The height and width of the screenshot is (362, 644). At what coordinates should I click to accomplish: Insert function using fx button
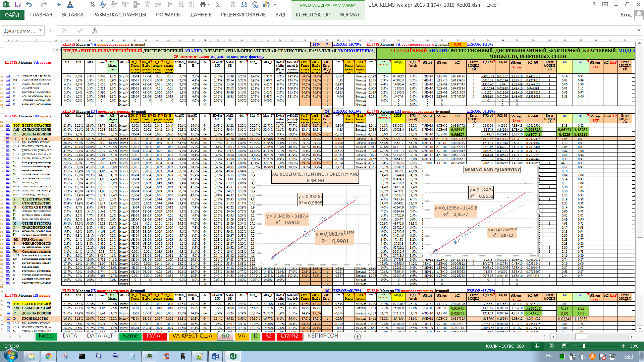click(x=95, y=31)
